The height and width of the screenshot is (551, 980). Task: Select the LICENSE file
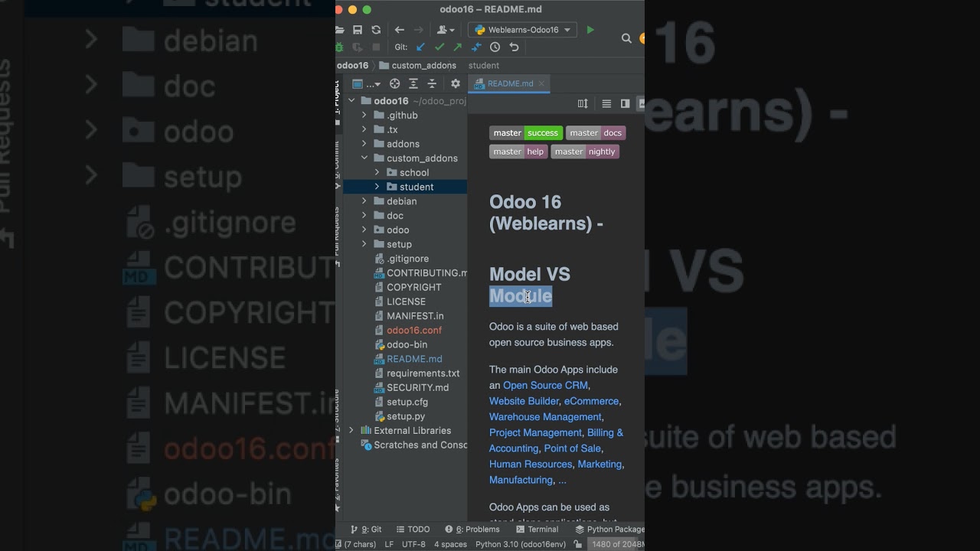click(406, 302)
